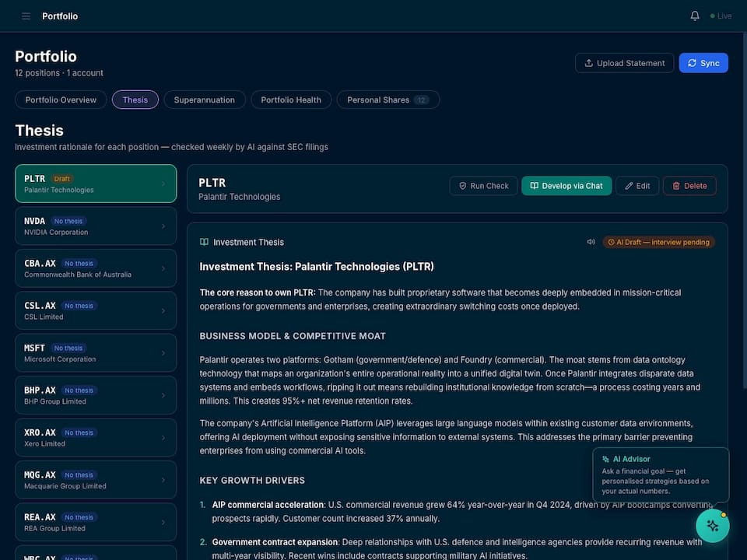Click the sparkle icon next to AI Advisor label
Screen dimensions: 747x560
pyautogui.click(x=606, y=458)
